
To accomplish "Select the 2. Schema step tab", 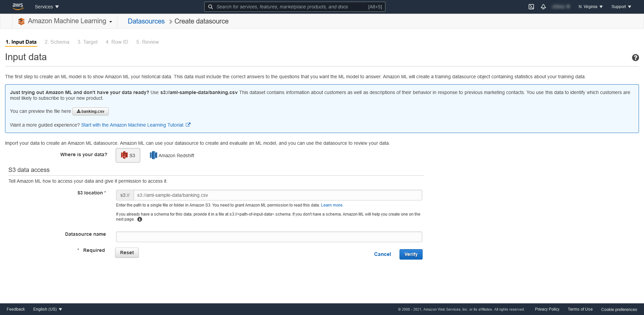I will tap(57, 42).
